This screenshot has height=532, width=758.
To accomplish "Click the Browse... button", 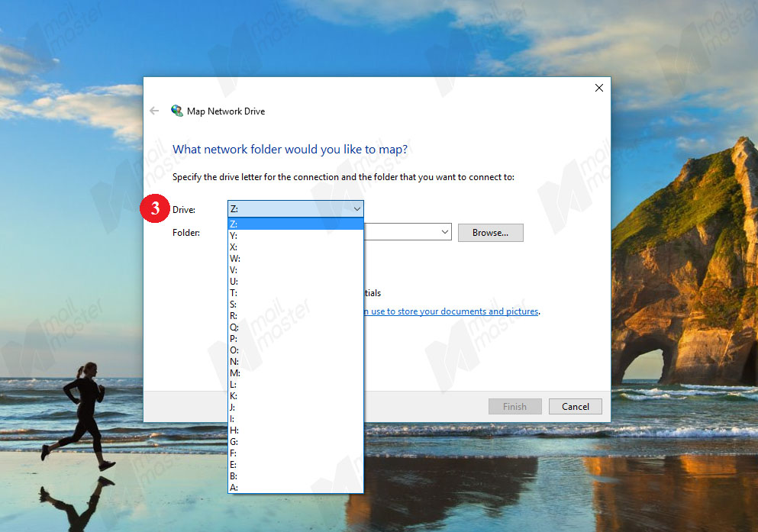I will click(490, 233).
